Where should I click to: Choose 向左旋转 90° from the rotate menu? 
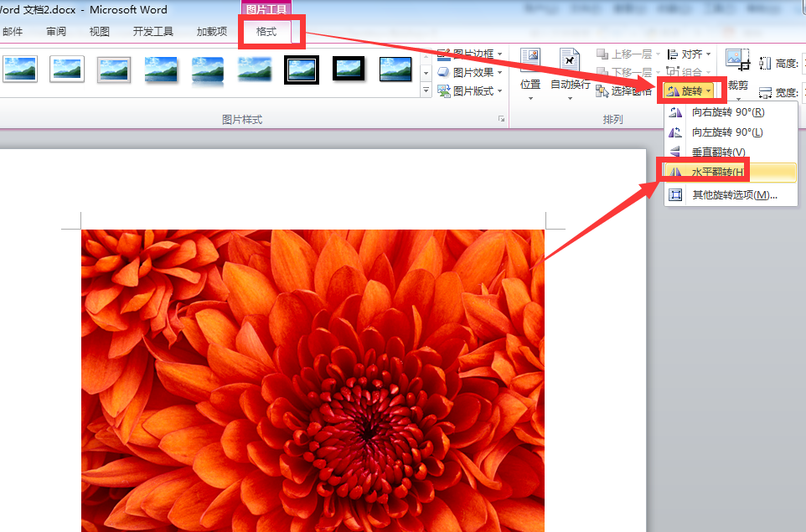(x=731, y=132)
